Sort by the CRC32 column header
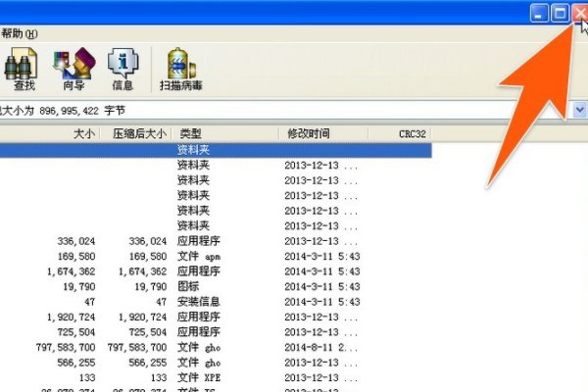588x392 pixels. pos(400,134)
